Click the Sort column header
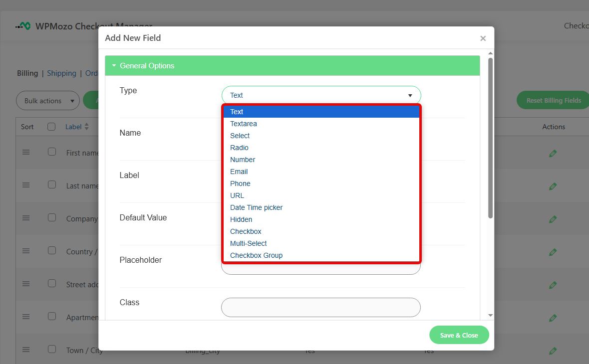The height and width of the screenshot is (364, 589). 27,127
